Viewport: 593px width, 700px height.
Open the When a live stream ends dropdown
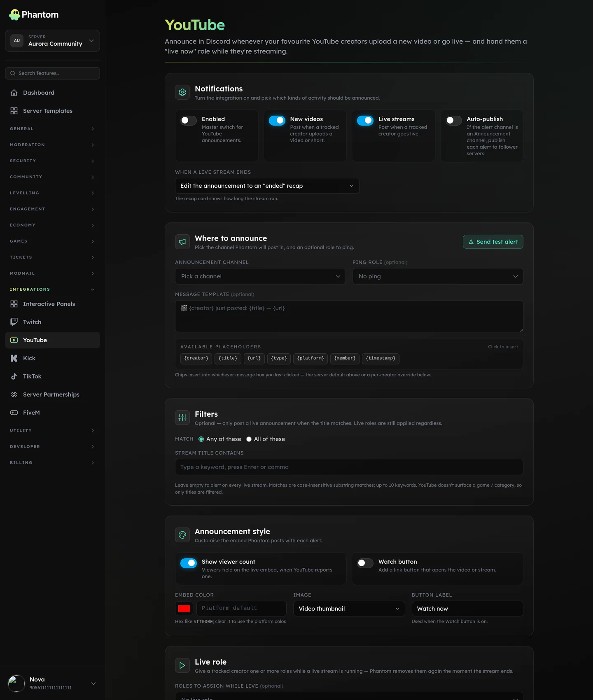(267, 186)
